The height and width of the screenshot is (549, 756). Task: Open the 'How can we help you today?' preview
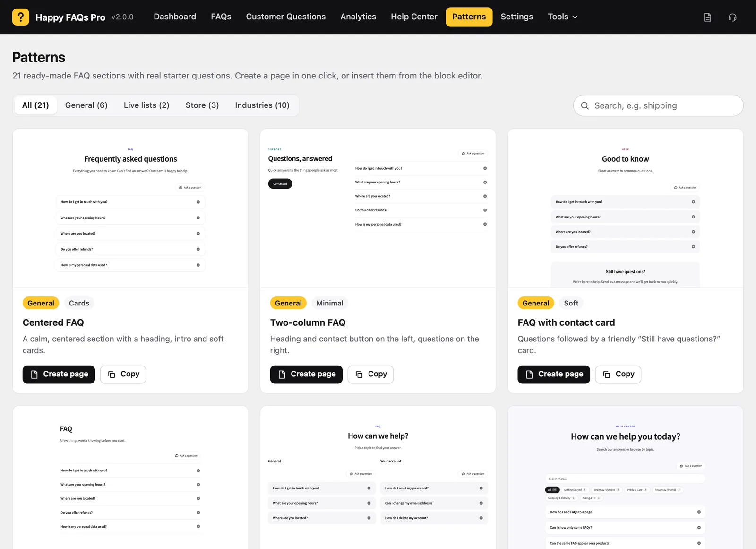click(x=626, y=478)
